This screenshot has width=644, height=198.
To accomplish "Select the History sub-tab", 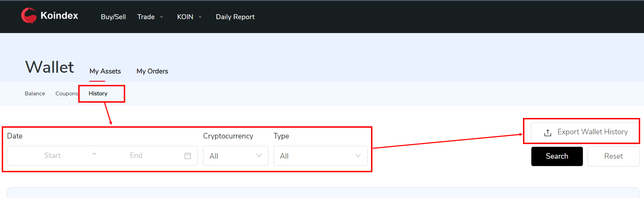I will click(x=98, y=94).
